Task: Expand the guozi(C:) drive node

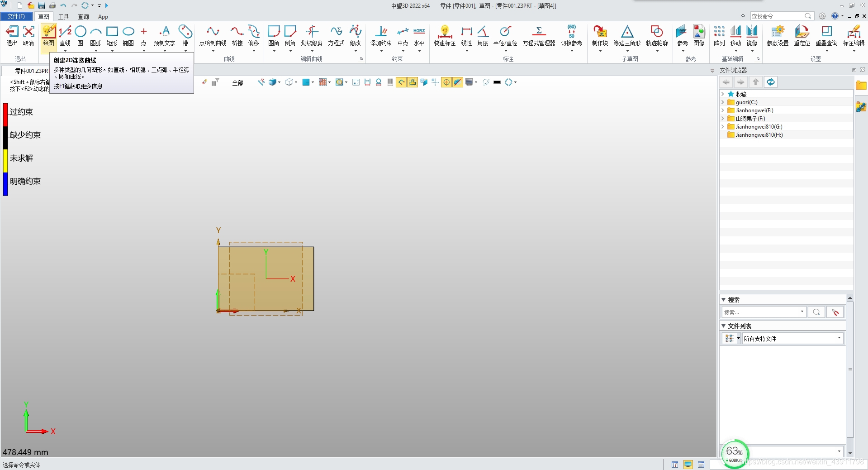Action: [x=723, y=102]
